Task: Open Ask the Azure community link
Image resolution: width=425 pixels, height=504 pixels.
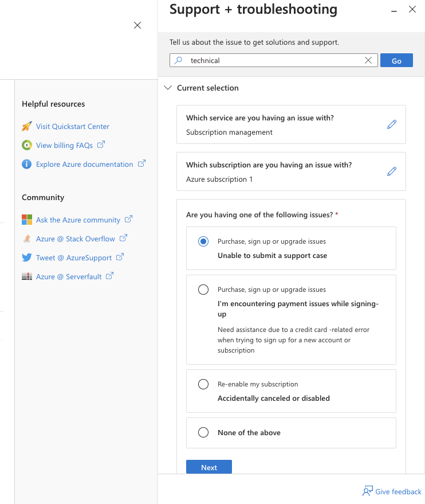Action: tap(78, 220)
